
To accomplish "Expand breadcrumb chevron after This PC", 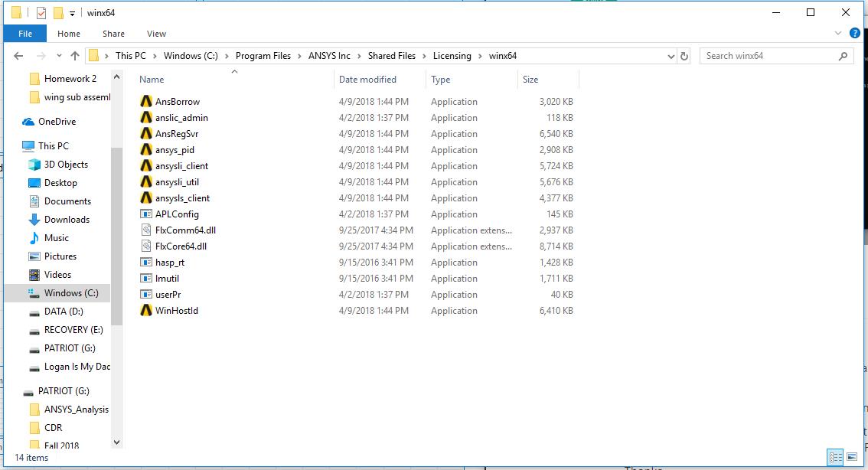I will click(155, 56).
